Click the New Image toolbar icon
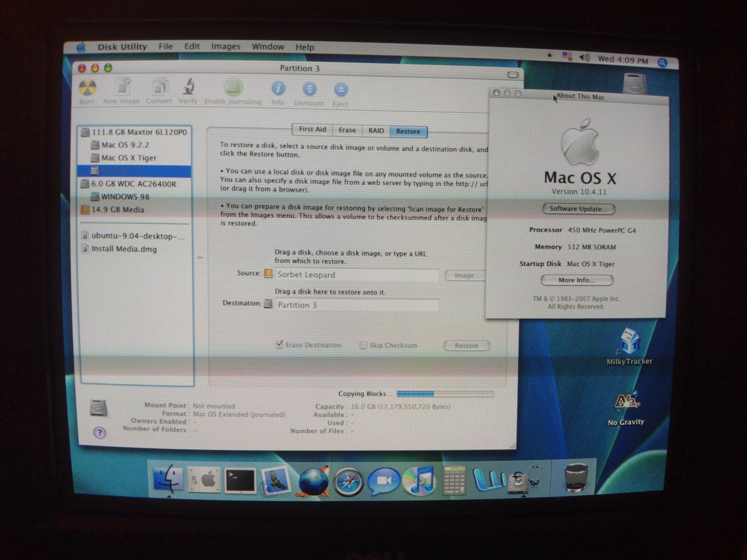747x560 pixels. pos(123,88)
